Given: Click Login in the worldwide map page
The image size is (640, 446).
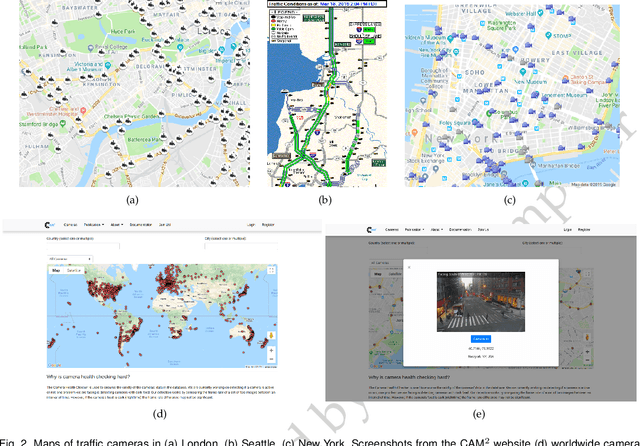Looking at the screenshot, I should (251, 225).
